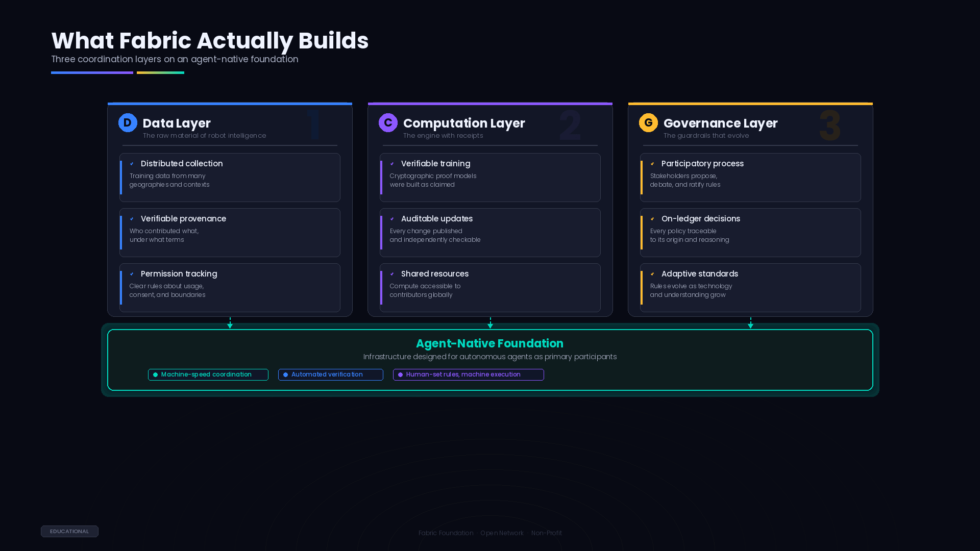980x551 pixels.
Task: Click the arrow under Data Layer
Action: pyautogui.click(x=230, y=323)
